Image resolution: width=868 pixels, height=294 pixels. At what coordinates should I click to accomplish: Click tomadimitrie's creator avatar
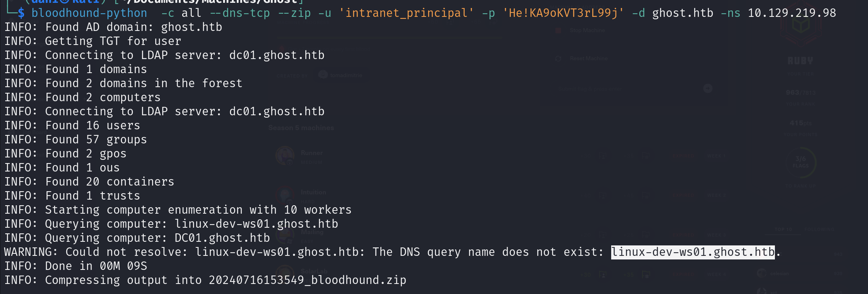tap(323, 75)
